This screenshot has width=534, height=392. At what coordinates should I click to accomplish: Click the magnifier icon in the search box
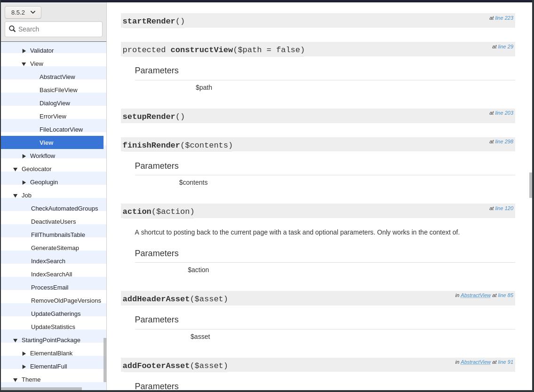point(12,29)
